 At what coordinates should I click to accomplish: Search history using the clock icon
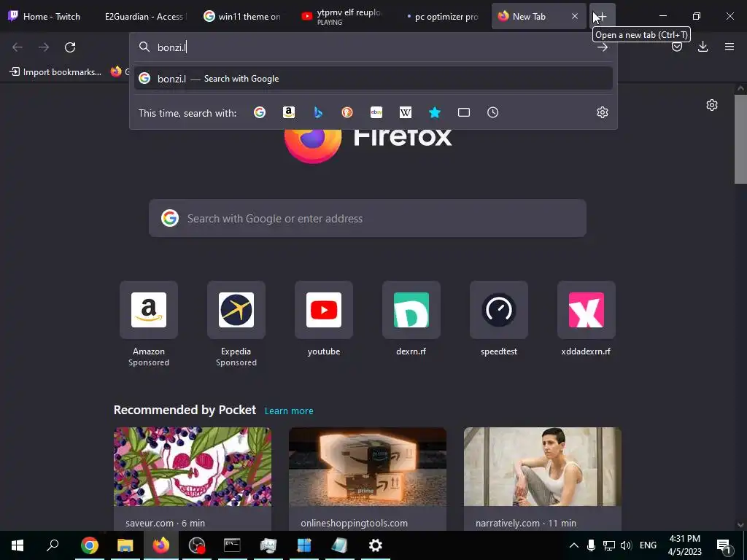pos(492,112)
